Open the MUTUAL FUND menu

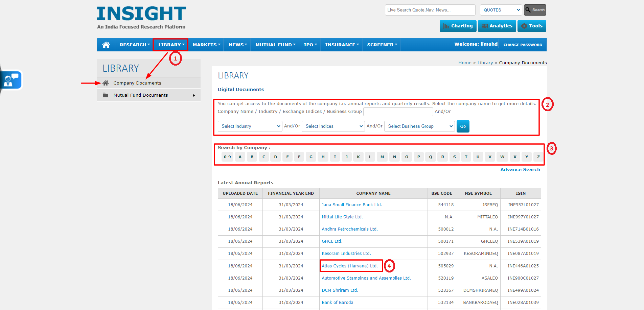(x=275, y=45)
